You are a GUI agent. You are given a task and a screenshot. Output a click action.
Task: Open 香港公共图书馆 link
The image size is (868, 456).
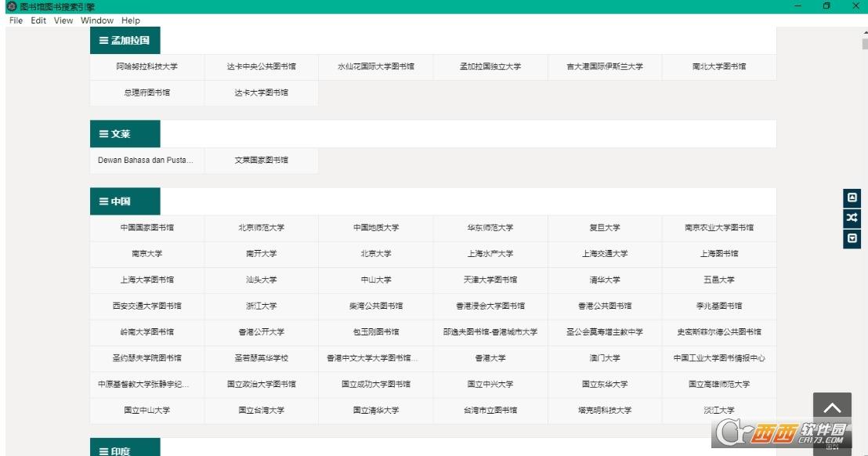[605, 306]
